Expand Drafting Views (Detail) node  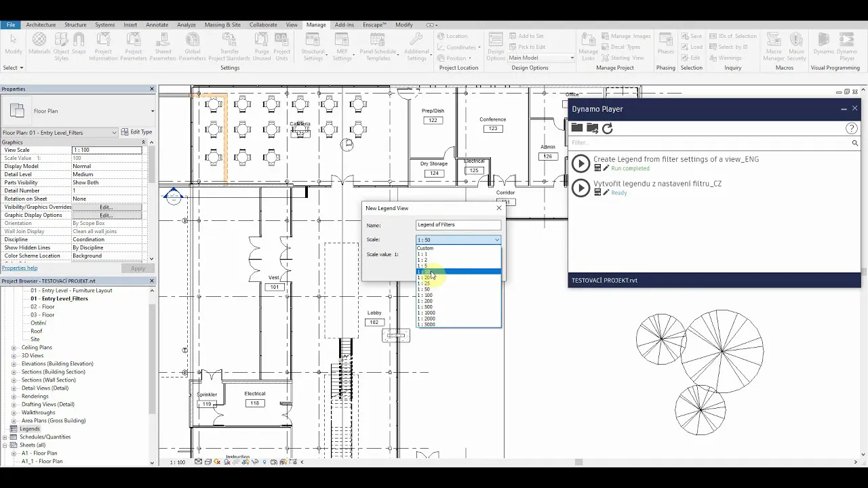(x=14, y=404)
